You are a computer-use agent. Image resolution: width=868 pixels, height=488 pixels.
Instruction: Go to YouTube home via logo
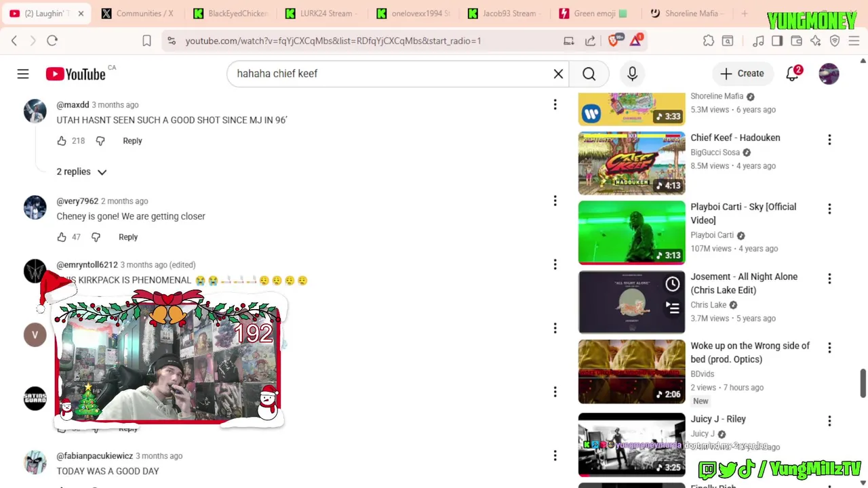[76, 74]
